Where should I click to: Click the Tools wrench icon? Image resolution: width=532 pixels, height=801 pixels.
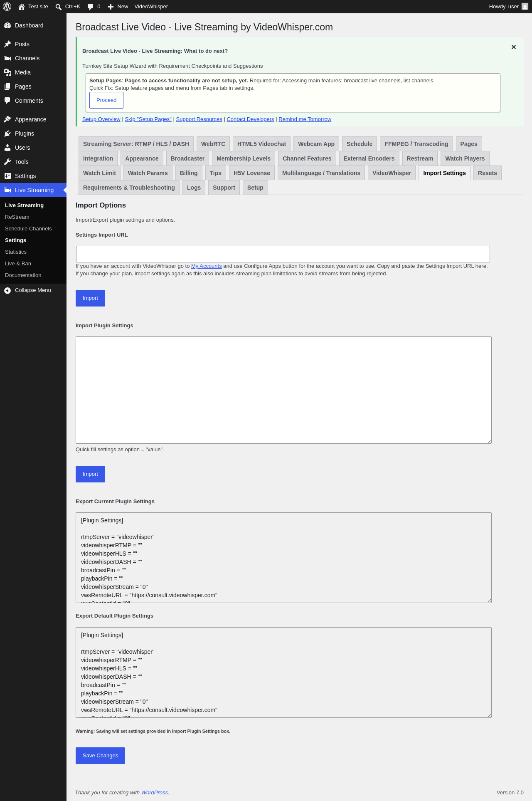pos(7,162)
